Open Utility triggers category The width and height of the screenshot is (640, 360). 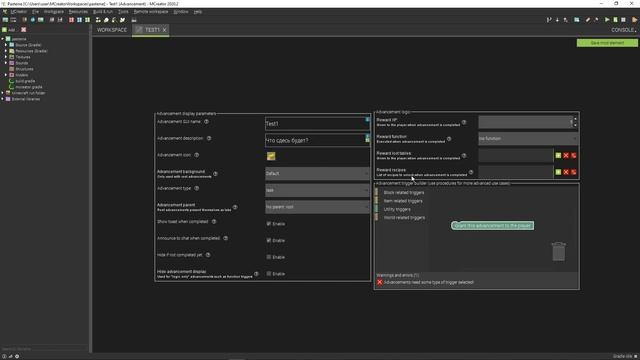pos(397,209)
